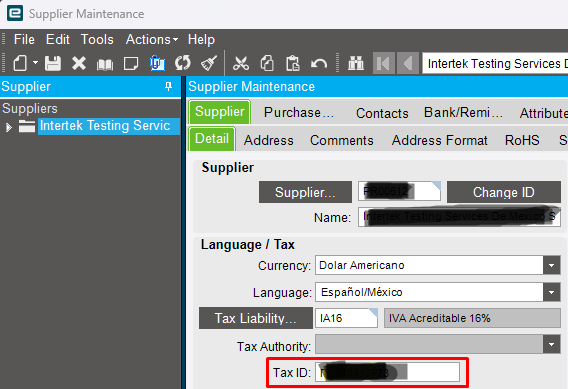Cut selection with the scissors icon
The height and width of the screenshot is (389, 568).
coord(241,63)
